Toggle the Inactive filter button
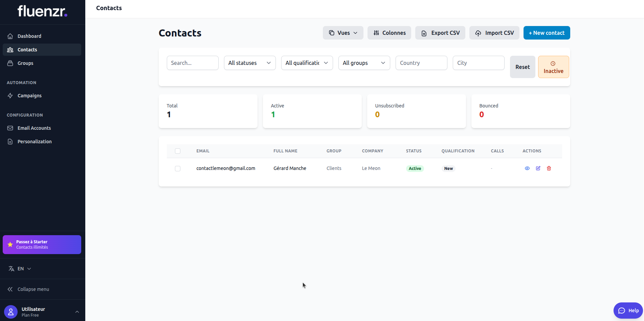Image resolution: width=644 pixels, height=321 pixels. (553, 67)
